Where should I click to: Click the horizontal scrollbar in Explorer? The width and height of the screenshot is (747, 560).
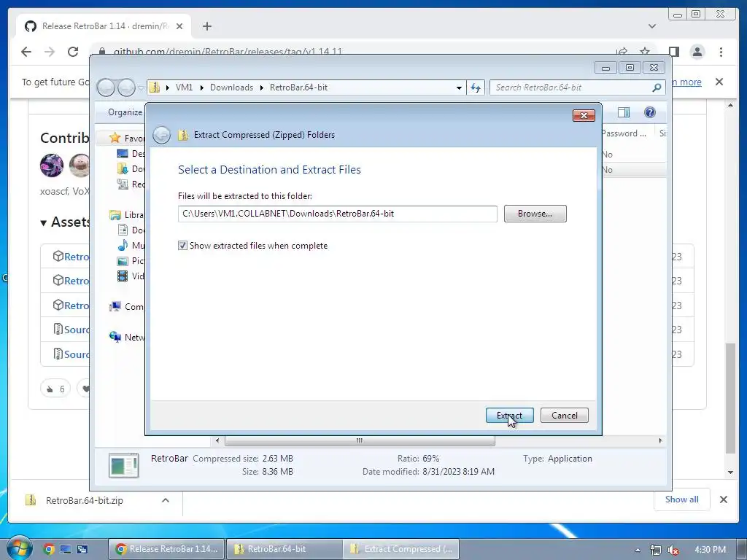360,440
